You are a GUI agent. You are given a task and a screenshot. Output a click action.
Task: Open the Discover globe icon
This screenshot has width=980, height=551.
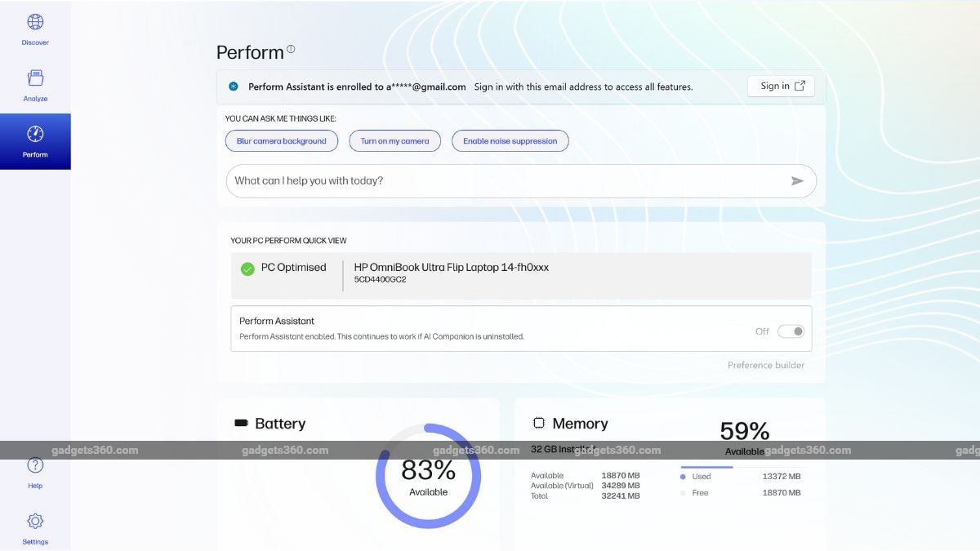[35, 23]
